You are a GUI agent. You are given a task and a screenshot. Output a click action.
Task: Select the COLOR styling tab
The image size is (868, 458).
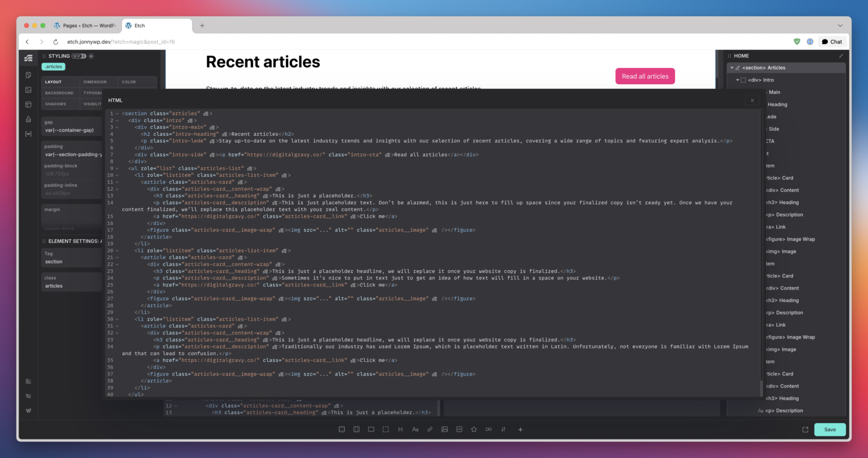coord(137,82)
